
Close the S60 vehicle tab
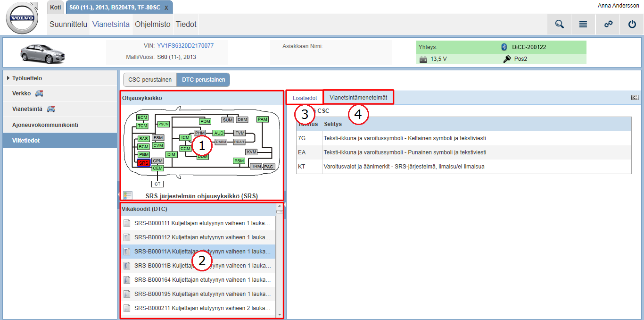166,8
